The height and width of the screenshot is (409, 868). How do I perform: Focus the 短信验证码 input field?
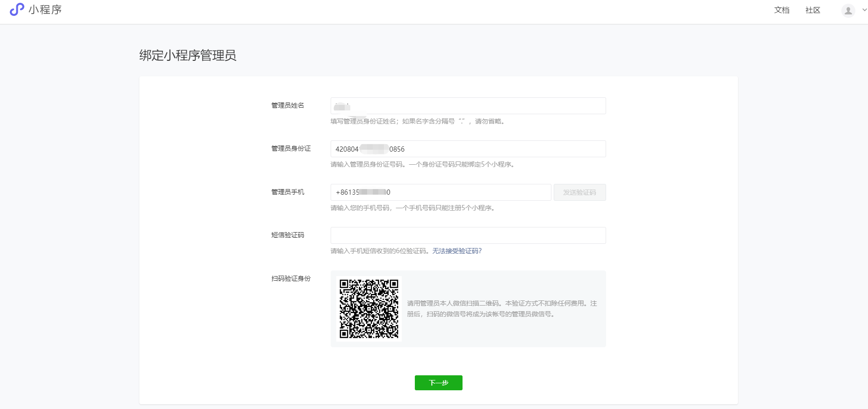(x=468, y=235)
